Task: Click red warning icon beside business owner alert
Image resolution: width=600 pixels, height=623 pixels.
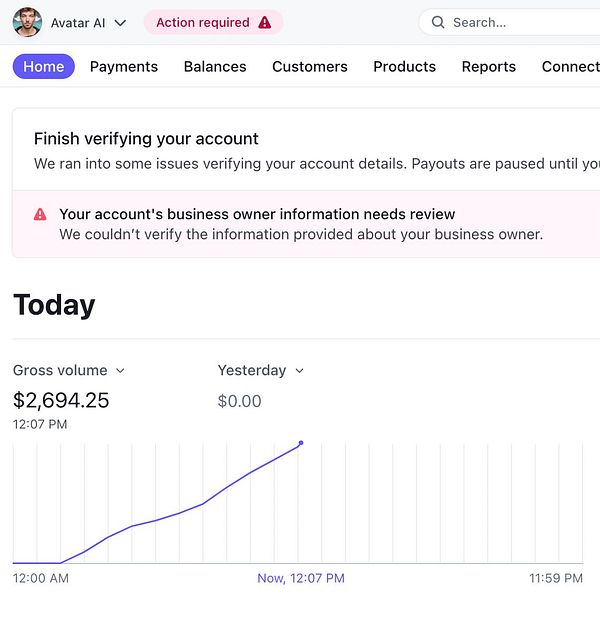Action: [x=40, y=214]
